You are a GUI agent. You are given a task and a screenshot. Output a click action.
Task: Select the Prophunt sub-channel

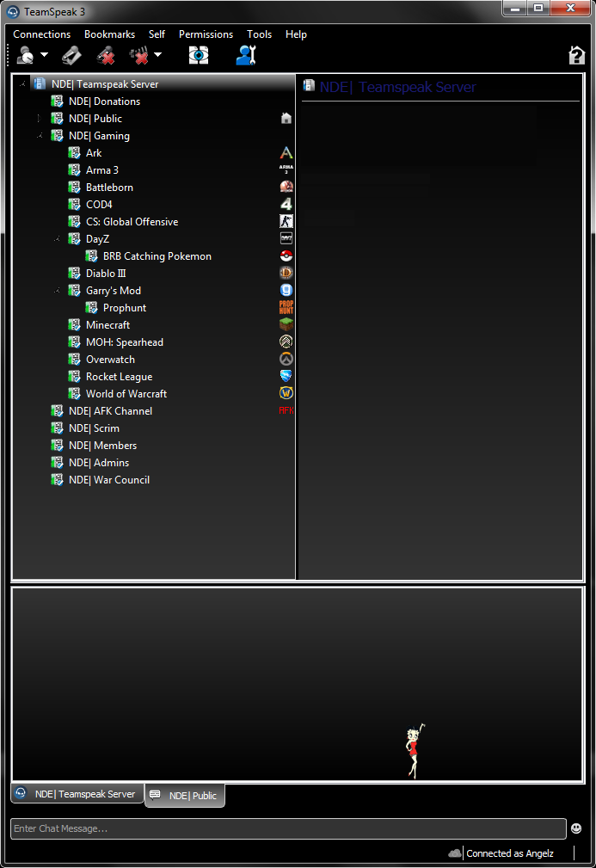[125, 308]
